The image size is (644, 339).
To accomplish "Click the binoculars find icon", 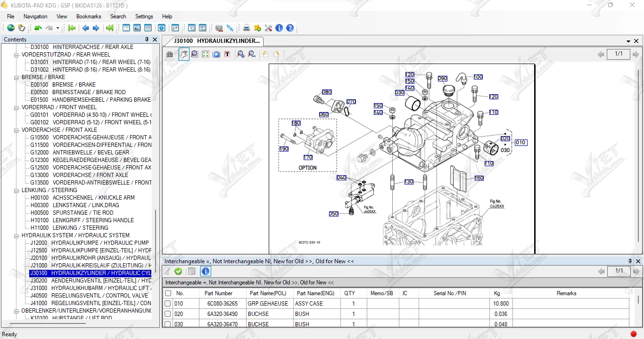I will point(170,55).
